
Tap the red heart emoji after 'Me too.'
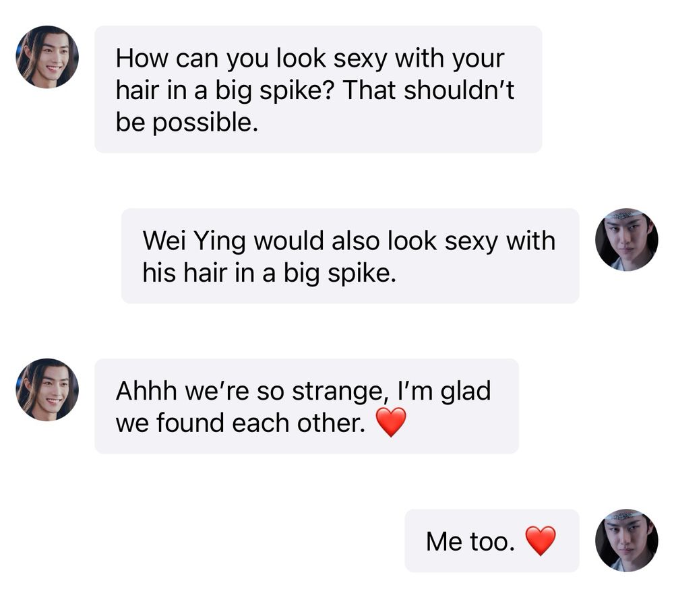coord(541,541)
